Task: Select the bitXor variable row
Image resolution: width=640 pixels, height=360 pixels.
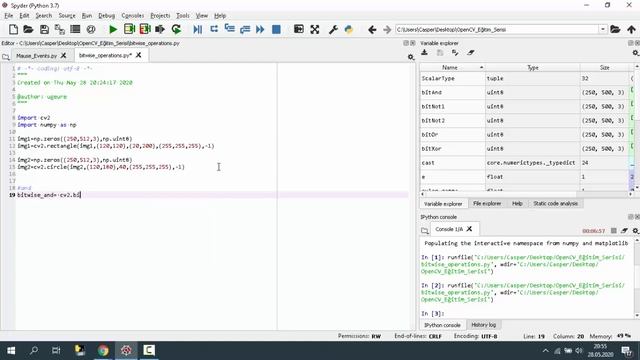Action: pos(525,149)
